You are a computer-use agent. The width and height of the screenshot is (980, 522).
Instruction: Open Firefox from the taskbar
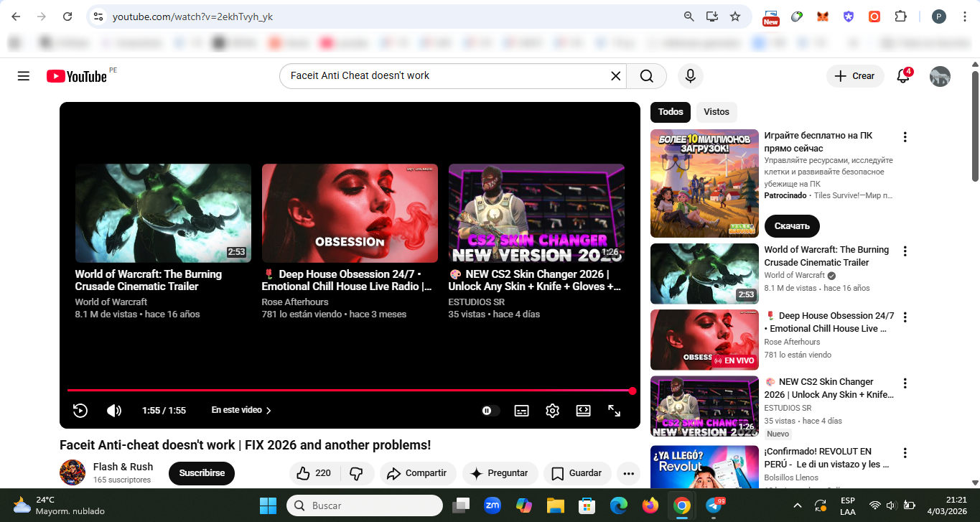coord(650,505)
